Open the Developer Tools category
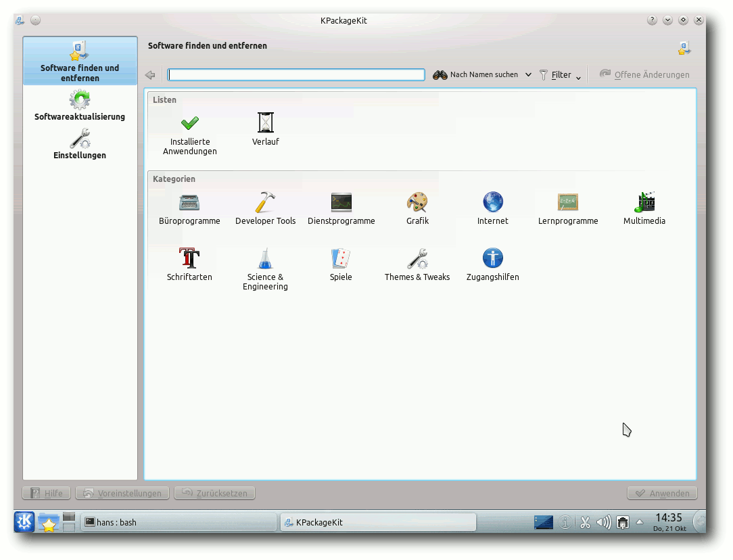 pyautogui.click(x=265, y=203)
